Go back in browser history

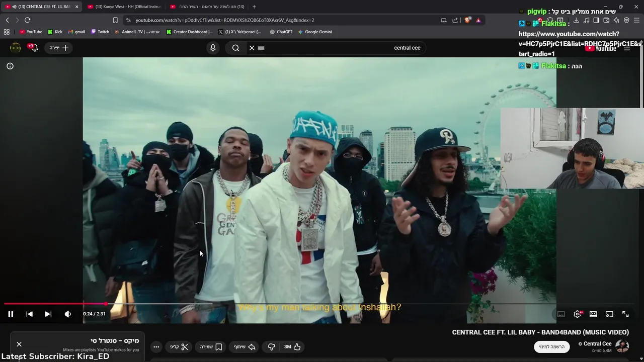point(7,20)
